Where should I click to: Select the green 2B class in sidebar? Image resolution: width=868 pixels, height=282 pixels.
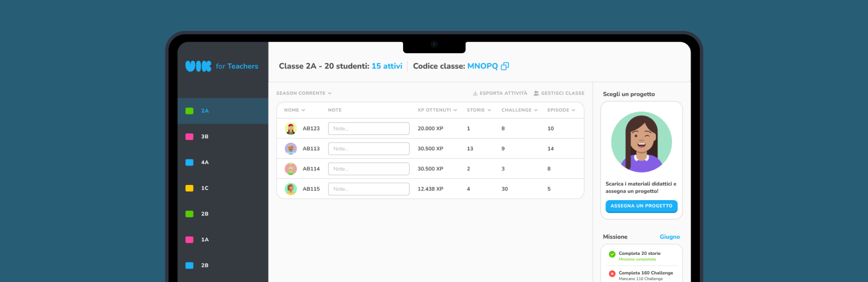[x=223, y=214]
